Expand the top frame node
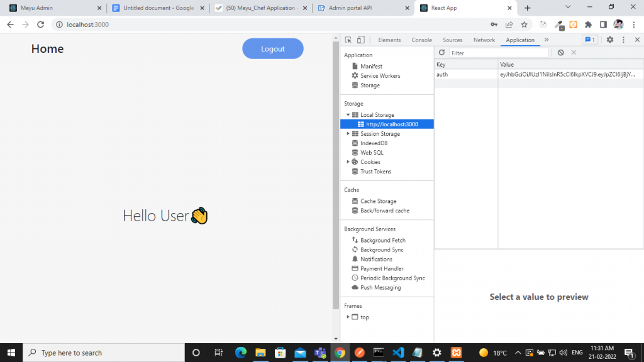Image resolution: width=644 pixels, height=362 pixels. pos(348,317)
